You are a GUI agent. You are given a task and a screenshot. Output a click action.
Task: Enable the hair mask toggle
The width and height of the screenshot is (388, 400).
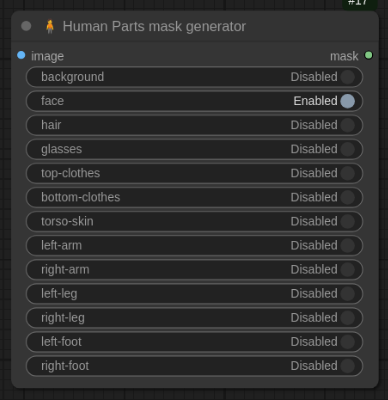pos(194,125)
